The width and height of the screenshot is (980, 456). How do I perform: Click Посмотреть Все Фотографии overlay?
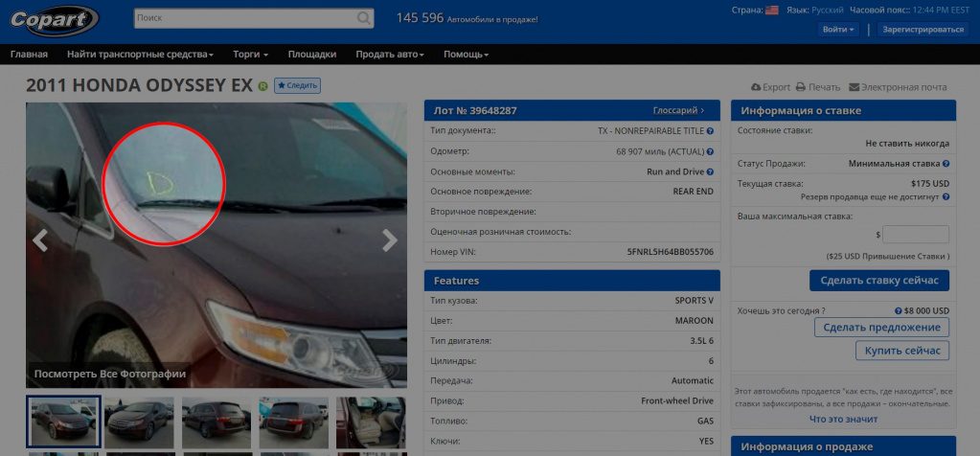[x=110, y=375]
